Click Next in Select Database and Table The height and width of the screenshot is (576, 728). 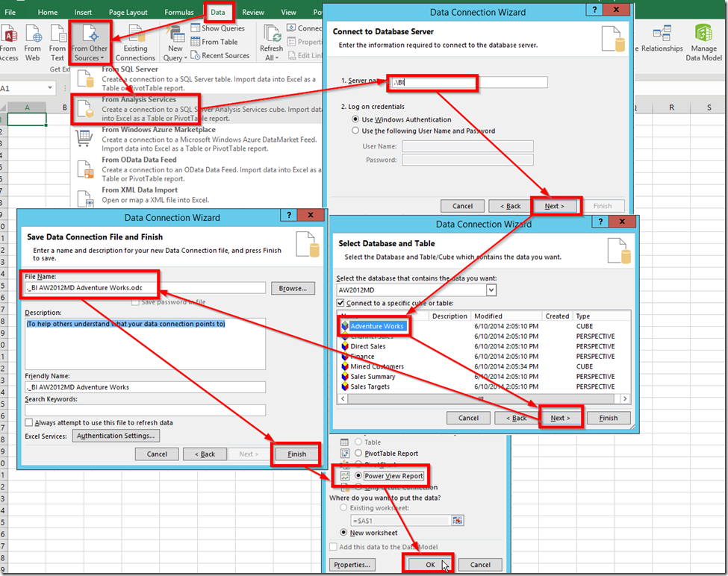pos(560,418)
